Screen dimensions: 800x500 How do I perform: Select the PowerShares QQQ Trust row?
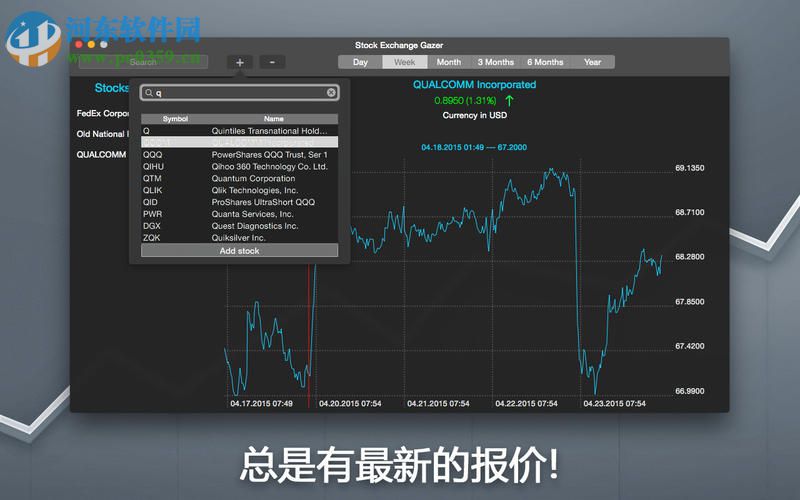click(x=239, y=155)
